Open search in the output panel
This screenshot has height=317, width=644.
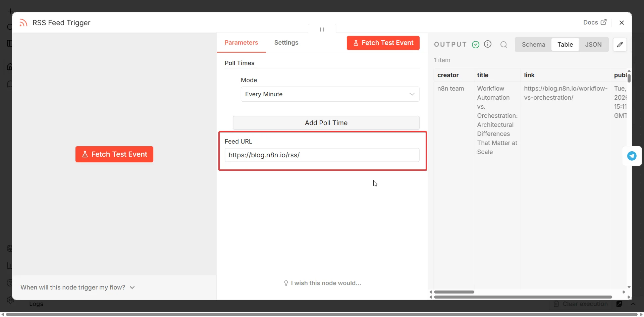[x=504, y=45]
